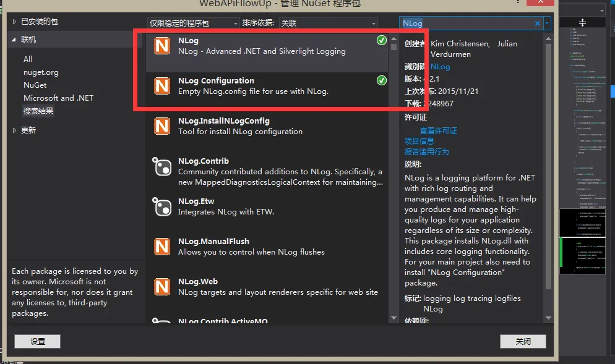Click the details pane scrollbar up arrow
This screenshot has width=615, height=364.
click(548, 39)
